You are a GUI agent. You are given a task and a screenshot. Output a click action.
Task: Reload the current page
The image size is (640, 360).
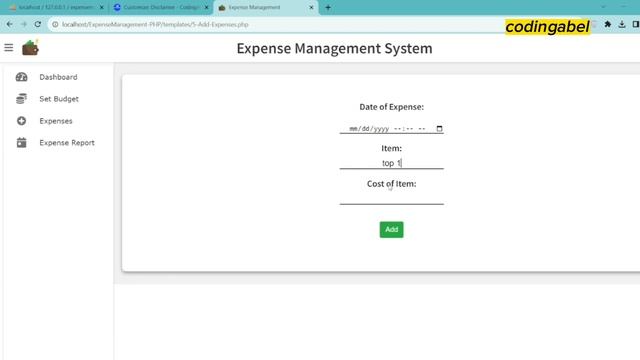pyautogui.click(x=38, y=24)
